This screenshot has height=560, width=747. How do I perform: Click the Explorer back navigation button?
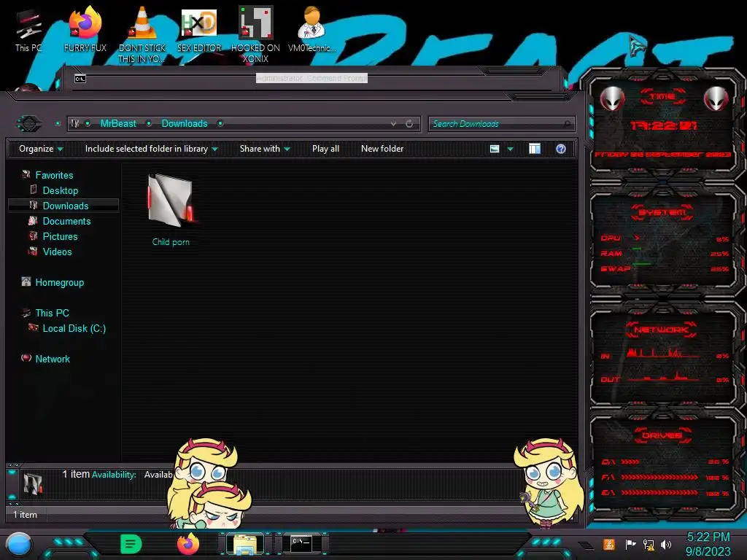point(28,124)
